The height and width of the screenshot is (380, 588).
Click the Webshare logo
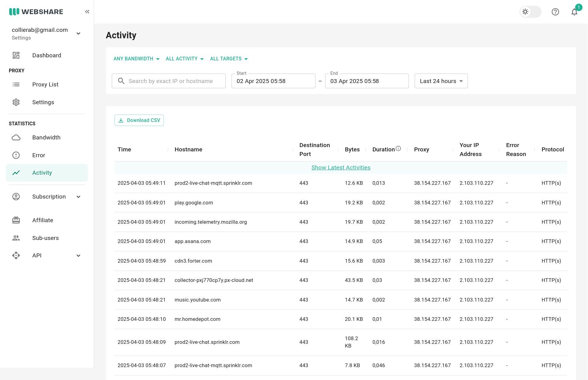pyautogui.click(x=36, y=12)
